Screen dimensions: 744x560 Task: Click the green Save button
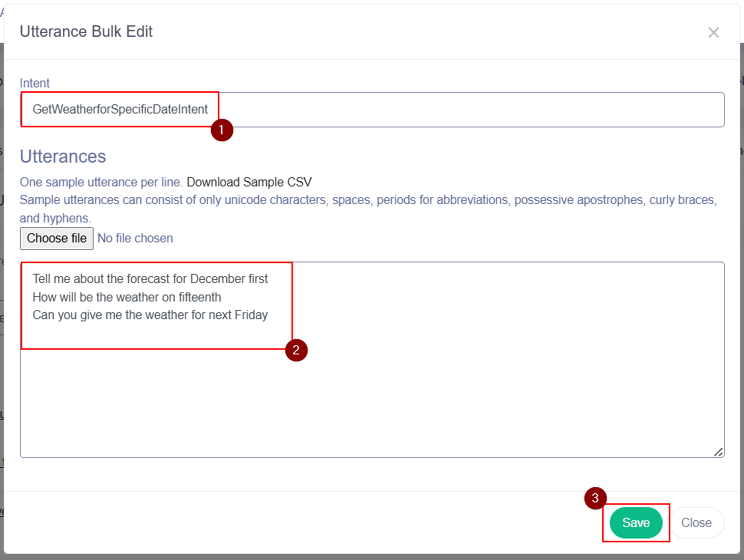636,523
